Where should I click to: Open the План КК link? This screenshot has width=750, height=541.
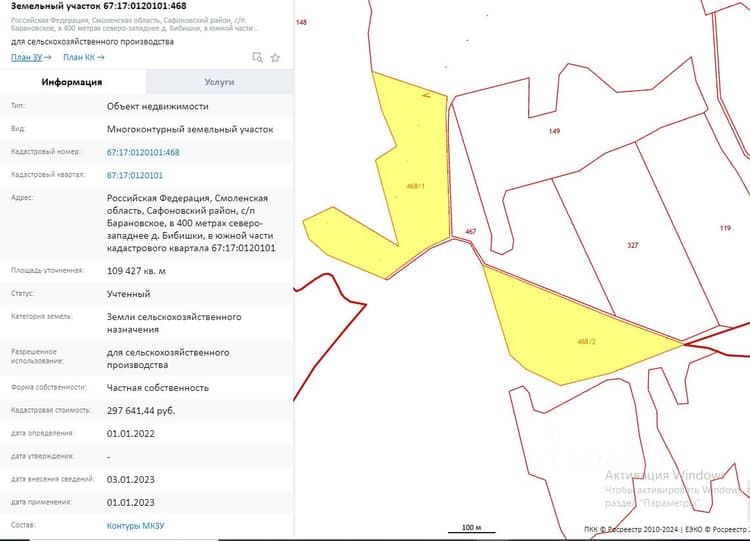pyautogui.click(x=84, y=57)
